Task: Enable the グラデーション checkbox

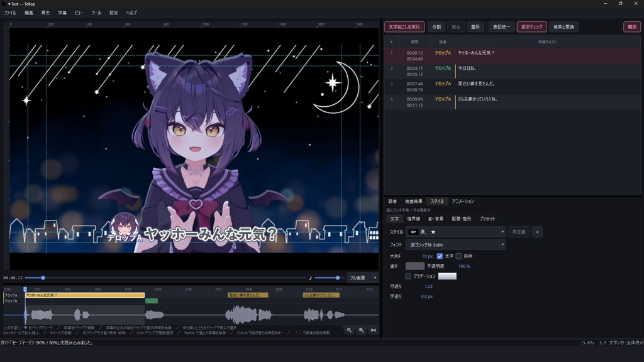Action: [x=408, y=277]
